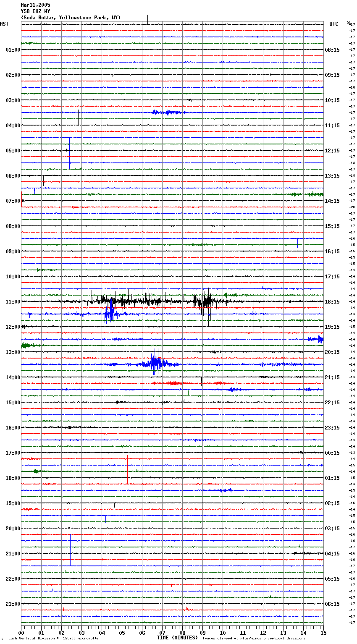Click the 04:00 MST time label
The height and width of the screenshot is (644, 357).
[13, 126]
